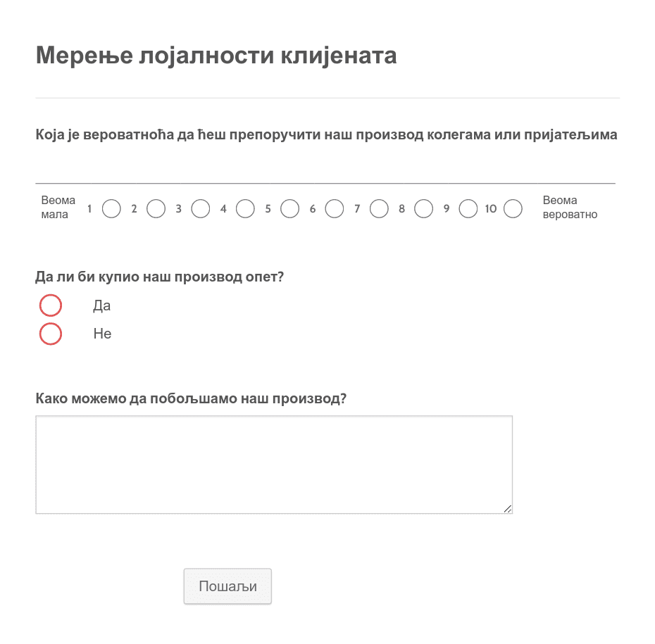The width and height of the screenshot is (655, 644).
Task: Select rating 5 radio button
Action: [290, 209]
